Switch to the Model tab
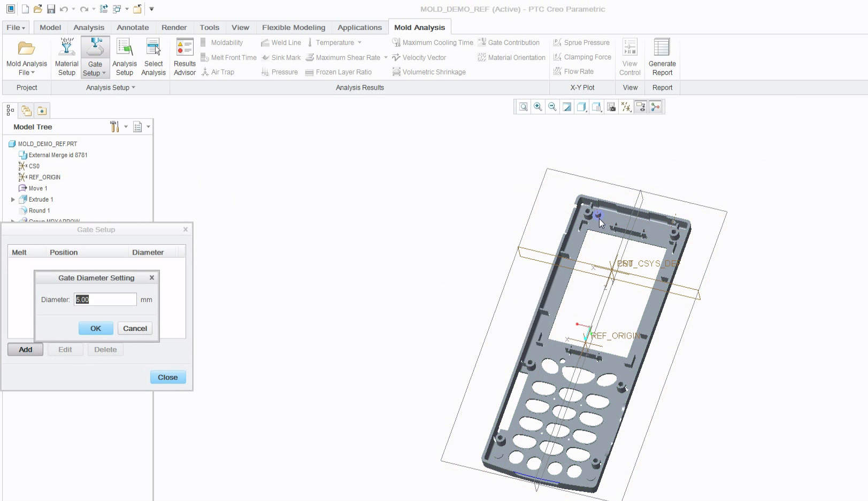The height and width of the screenshot is (501, 868). (x=50, y=27)
